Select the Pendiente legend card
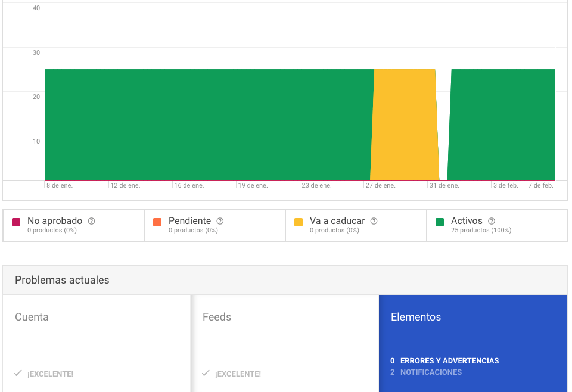This screenshot has width=572, height=392. coord(215,225)
